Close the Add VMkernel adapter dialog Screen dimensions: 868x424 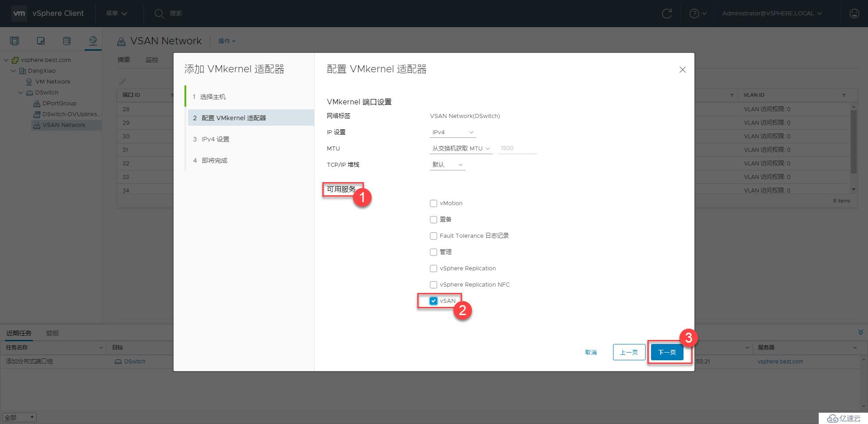tap(683, 70)
